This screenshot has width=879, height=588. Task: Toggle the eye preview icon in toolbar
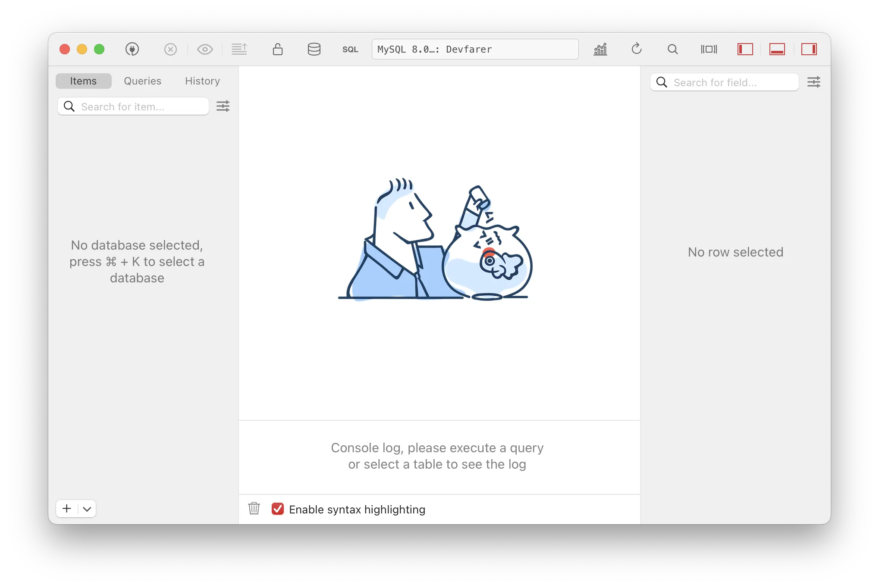[x=205, y=49]
